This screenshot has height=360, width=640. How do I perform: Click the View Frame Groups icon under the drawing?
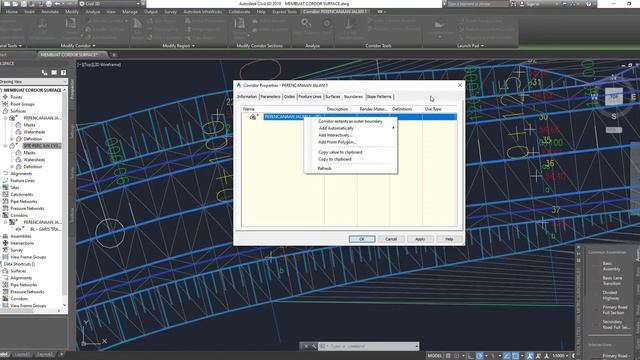5,257
